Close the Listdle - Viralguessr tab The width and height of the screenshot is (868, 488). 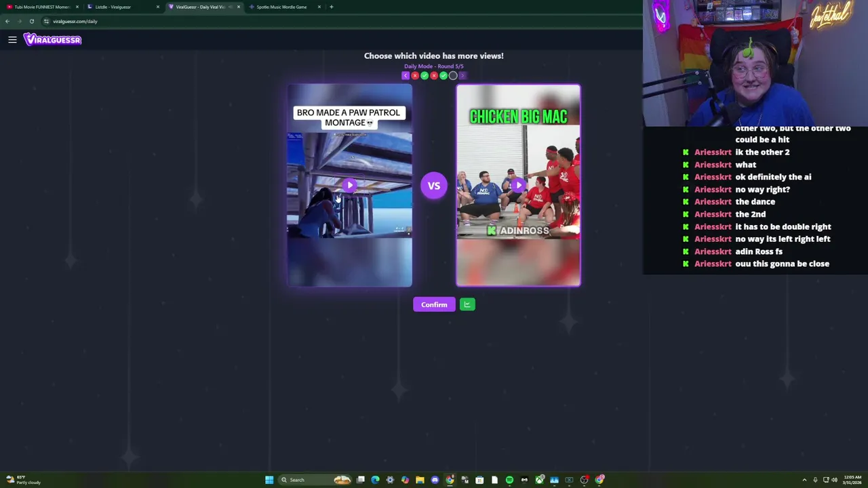click(x=158, y=7)
